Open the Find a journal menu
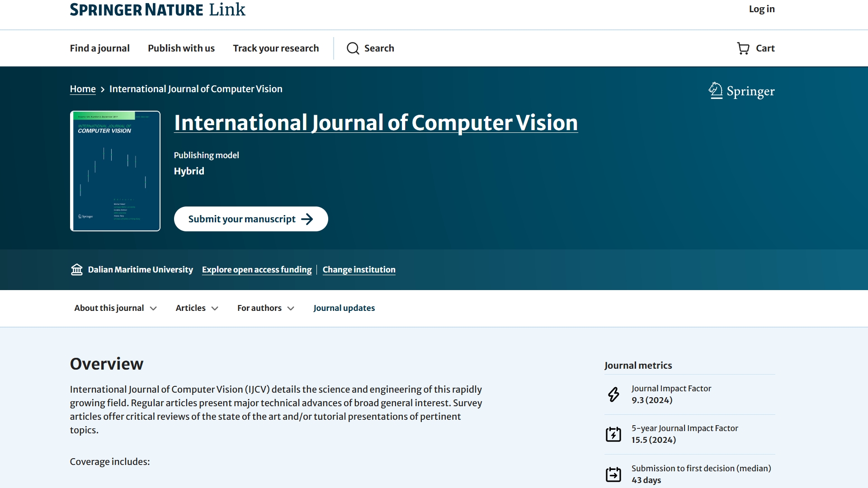This screenshot has width=868, height=488. point(99,48)
